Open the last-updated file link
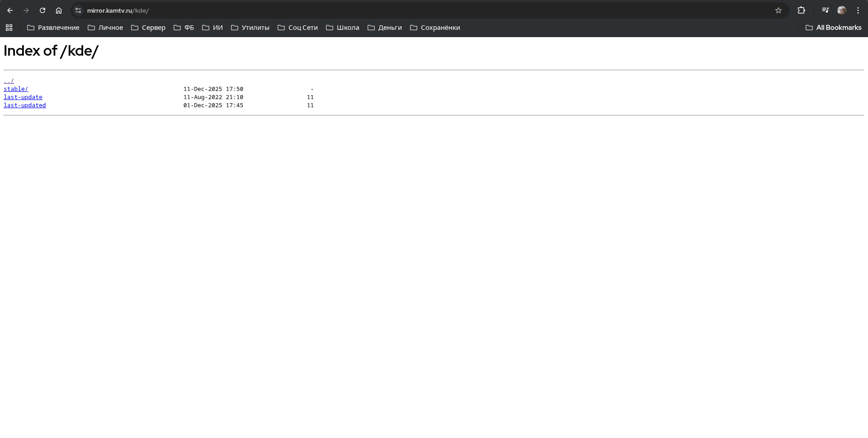The width and height of the screenshot is (868, 438). 25,105
